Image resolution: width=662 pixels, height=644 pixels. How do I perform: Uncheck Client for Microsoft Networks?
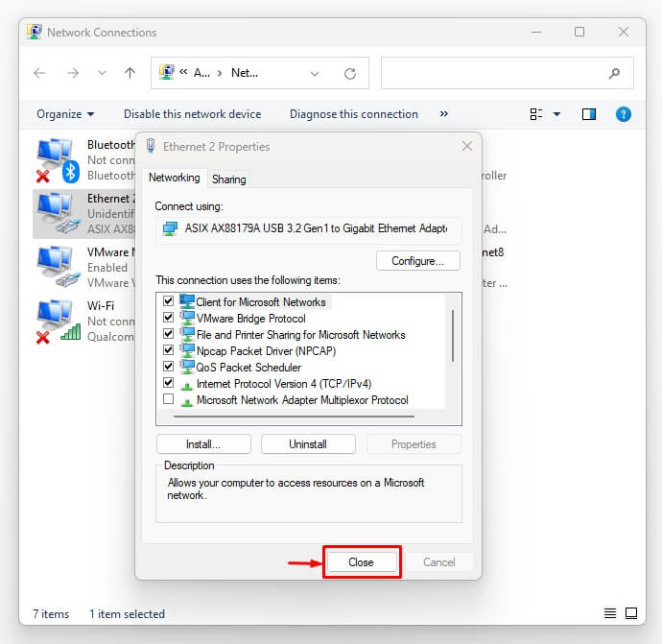pos(169,301)
